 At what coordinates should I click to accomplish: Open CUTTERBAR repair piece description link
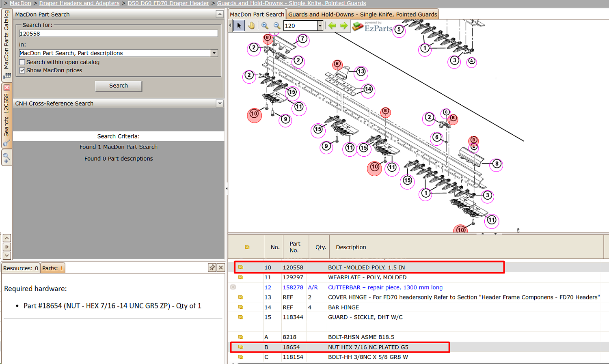[385, 287]
